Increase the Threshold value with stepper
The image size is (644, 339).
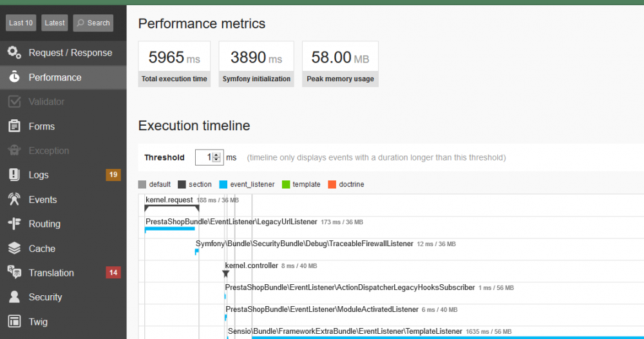(217, 155)
